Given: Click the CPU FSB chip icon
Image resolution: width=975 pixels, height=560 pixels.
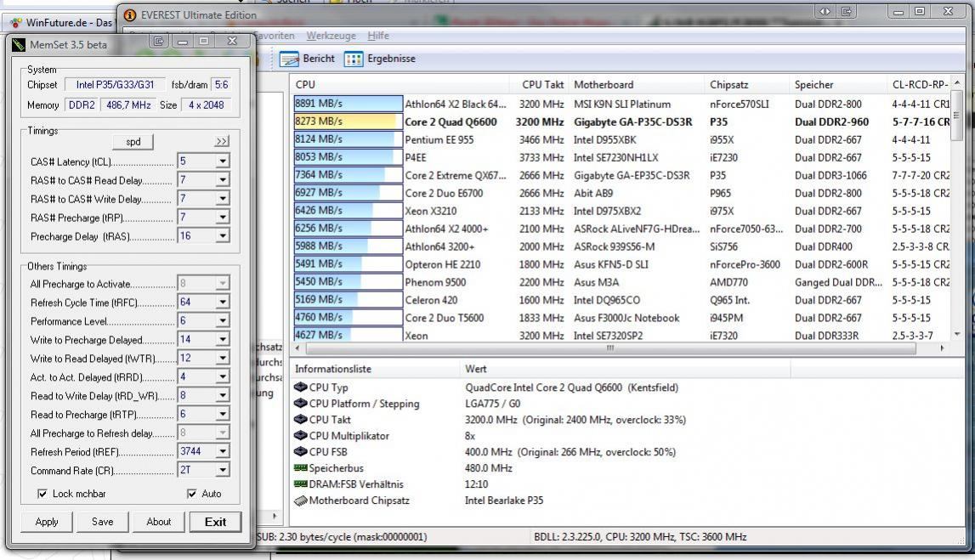Looking at the screenshot, I should click(300, 452).
